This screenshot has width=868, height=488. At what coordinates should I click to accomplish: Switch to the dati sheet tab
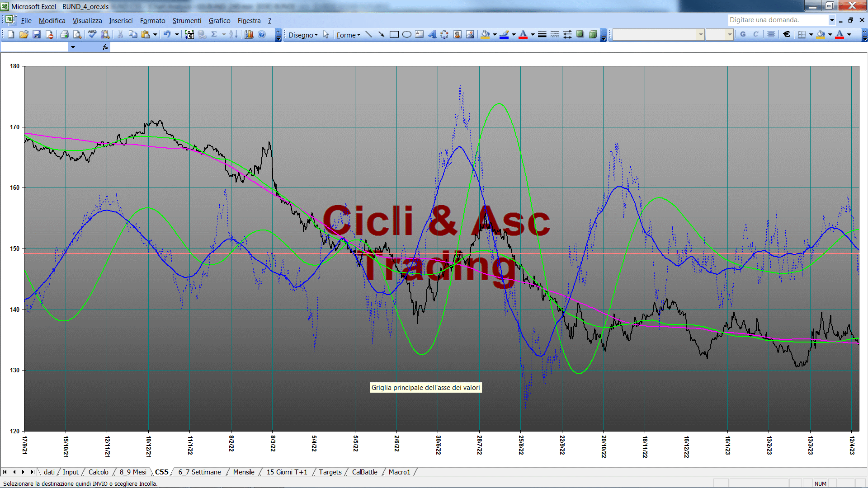point(49,472)
